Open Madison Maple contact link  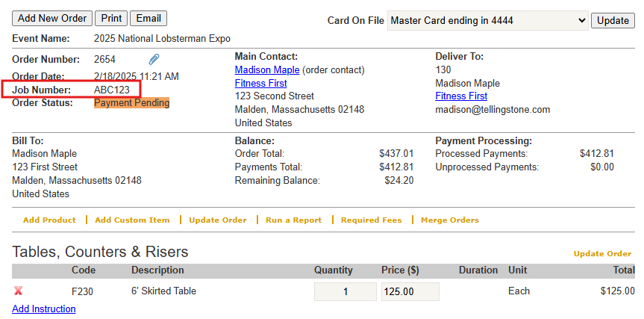pyautogui.click(x=267, y=69)
